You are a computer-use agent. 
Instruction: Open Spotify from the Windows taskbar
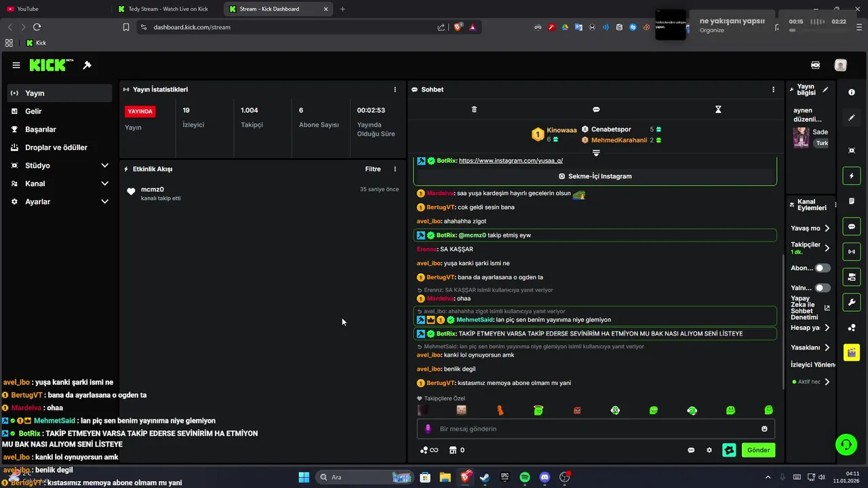click(525, 477)
